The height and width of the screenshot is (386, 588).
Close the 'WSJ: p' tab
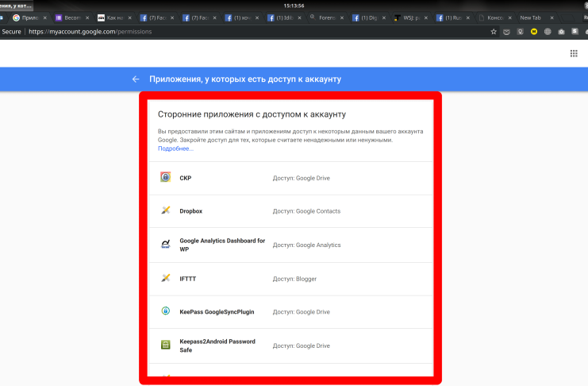click(x=426, y=17)
